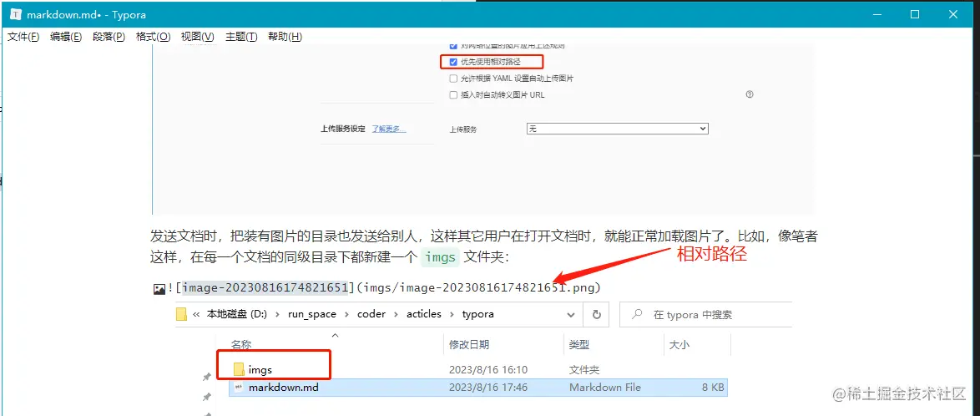Open the 帮助(H) menu
Viewport: 980px width, 416px height.
[x=285, y=37]
